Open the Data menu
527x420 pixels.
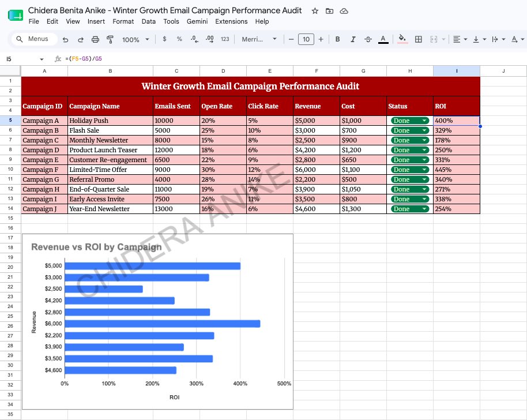click(x=149, y=21)
